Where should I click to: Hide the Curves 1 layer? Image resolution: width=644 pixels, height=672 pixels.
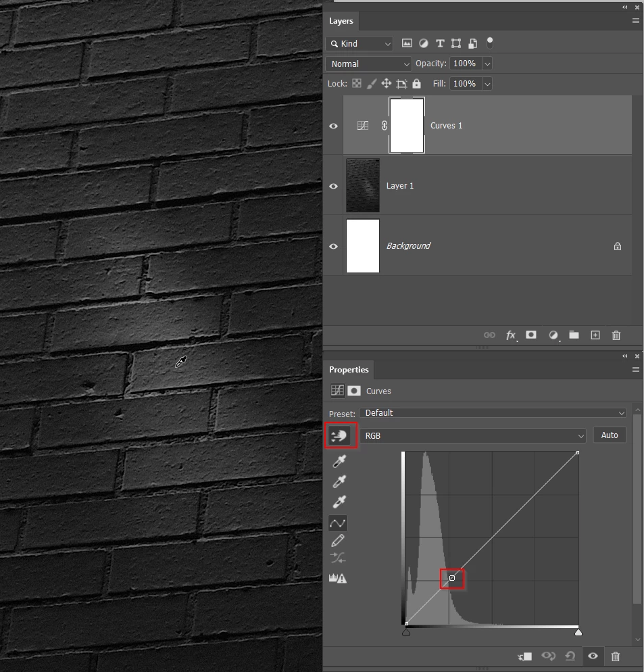(x=333, y=126)
